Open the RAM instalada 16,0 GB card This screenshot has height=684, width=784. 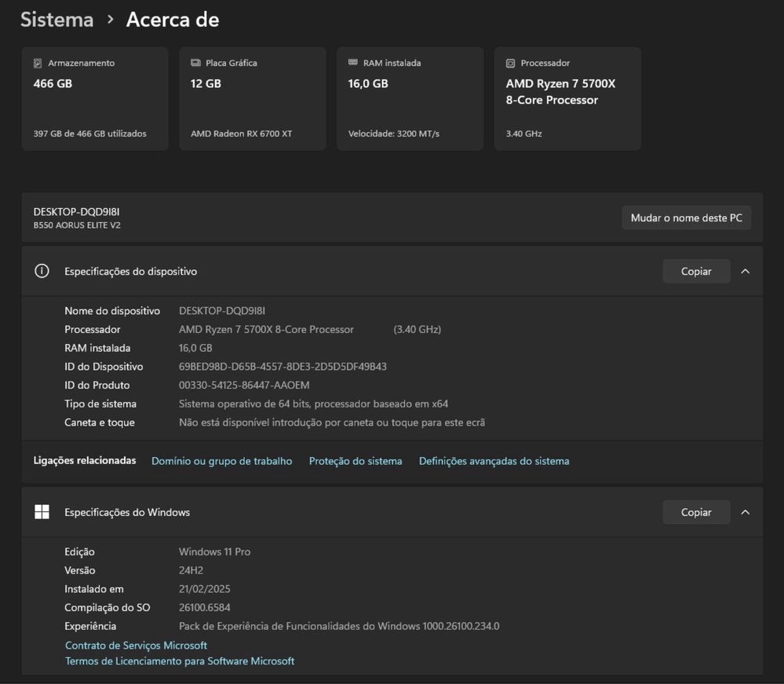point(410,99)
